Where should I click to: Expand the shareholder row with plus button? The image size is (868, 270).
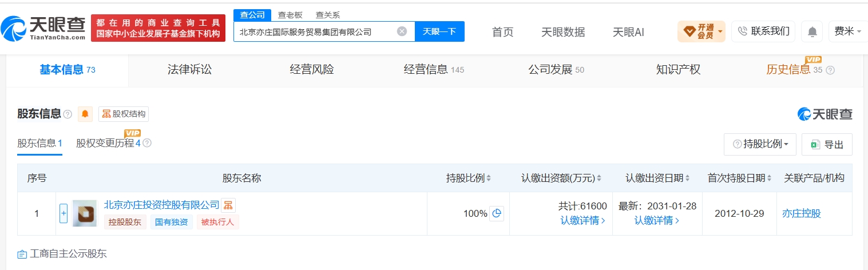(64, 213)
